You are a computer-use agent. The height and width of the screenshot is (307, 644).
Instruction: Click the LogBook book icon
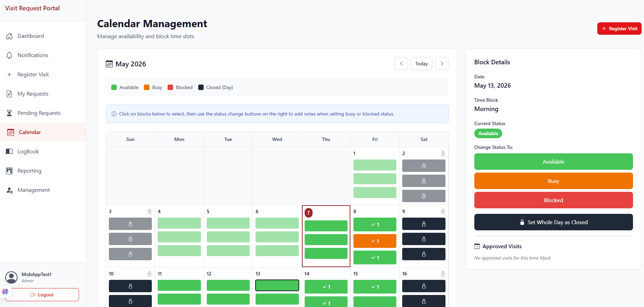point(9,152)
